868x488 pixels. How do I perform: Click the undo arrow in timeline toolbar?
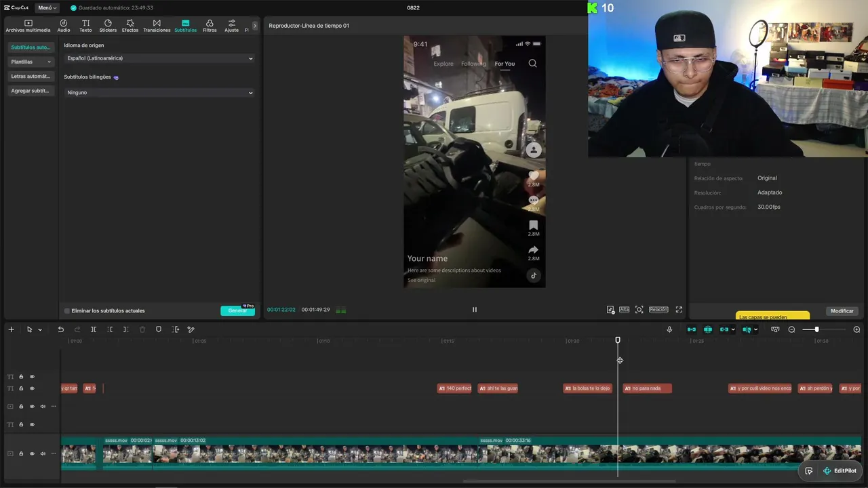(60, 329)
